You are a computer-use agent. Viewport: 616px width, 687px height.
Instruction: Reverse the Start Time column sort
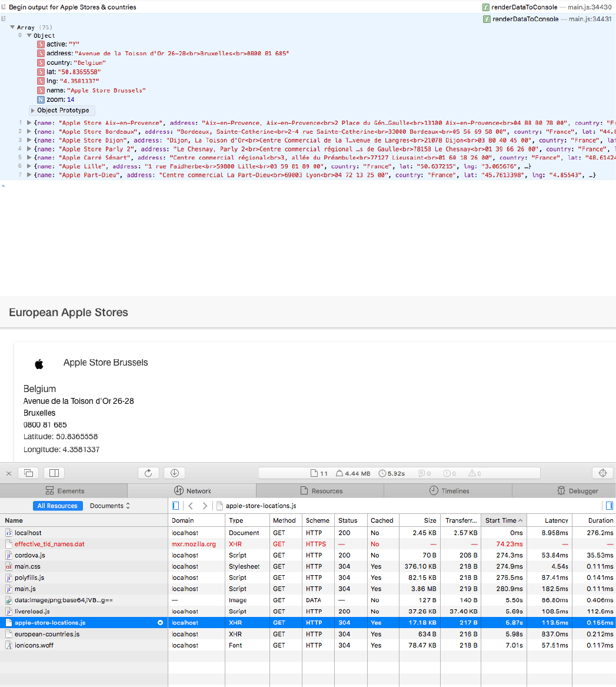coord(504,520)
